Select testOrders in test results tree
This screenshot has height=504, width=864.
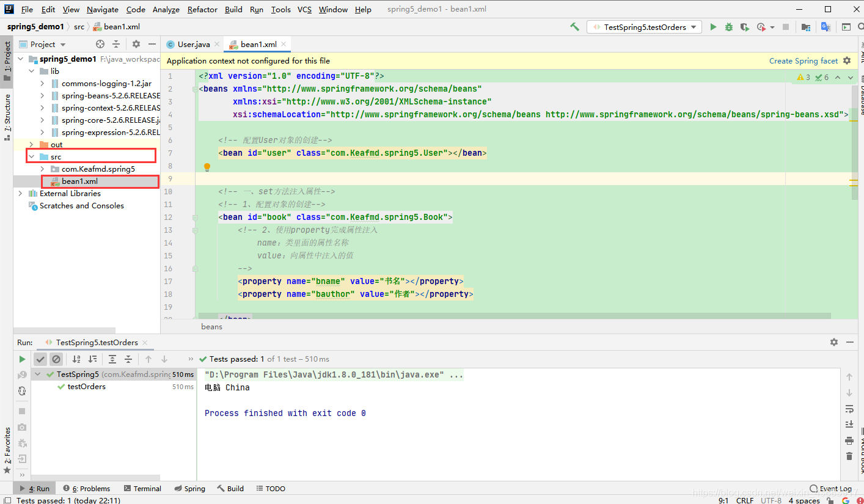(86, 387)
